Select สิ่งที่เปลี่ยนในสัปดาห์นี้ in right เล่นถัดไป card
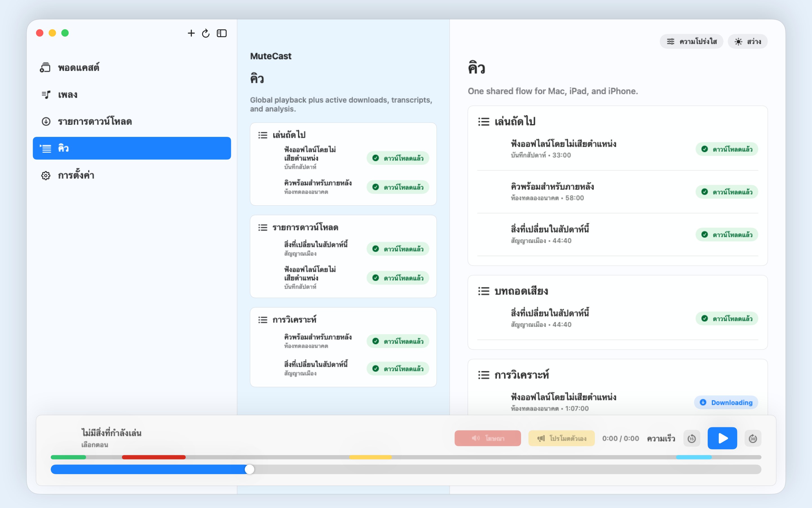 (617, 234)
